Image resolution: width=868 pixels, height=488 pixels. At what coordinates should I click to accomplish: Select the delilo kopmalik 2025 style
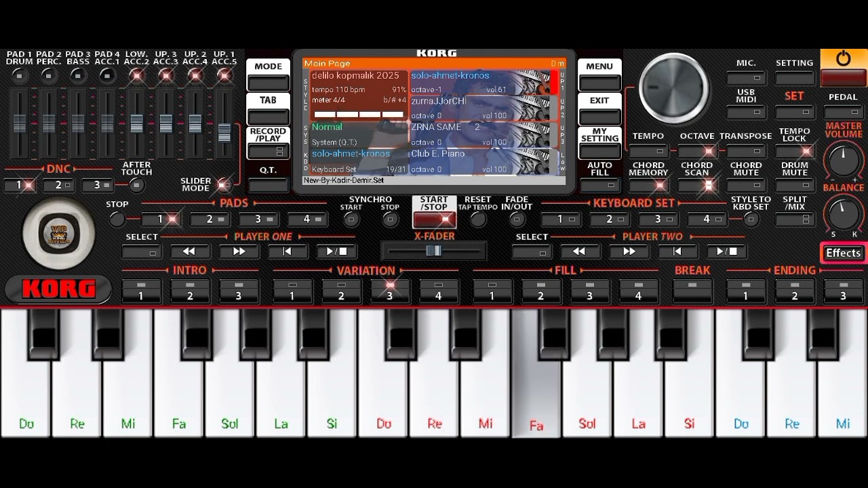359,96
